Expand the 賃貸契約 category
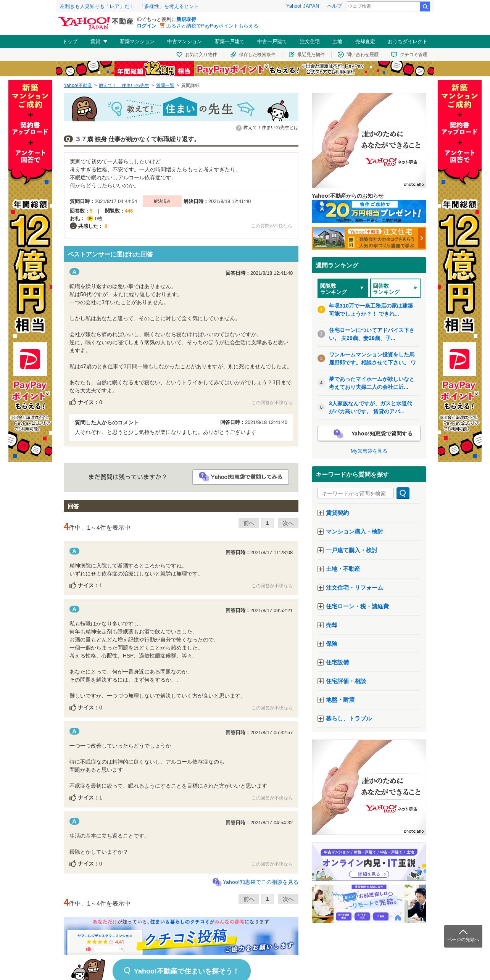490x980 pixels. pyautogui.click(x=321, y=513)
